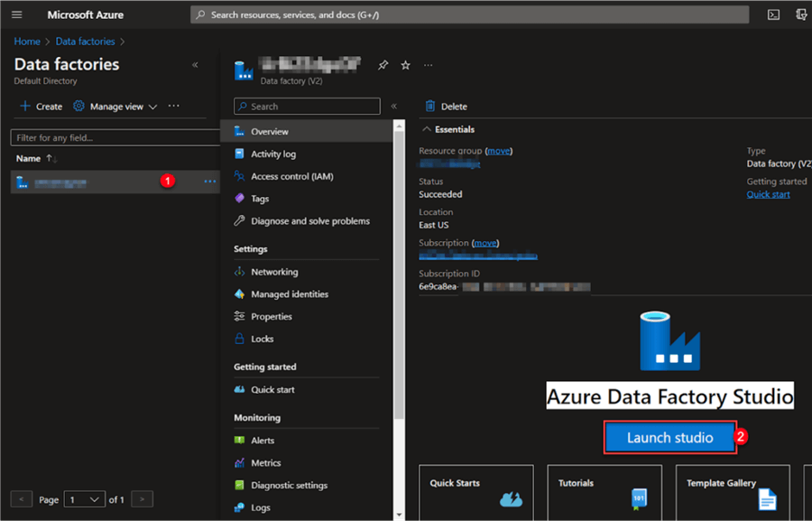The image size is (812, 521).
Task: Click resource menu scrollbar up arrow
Action: [x=399, y=126]
